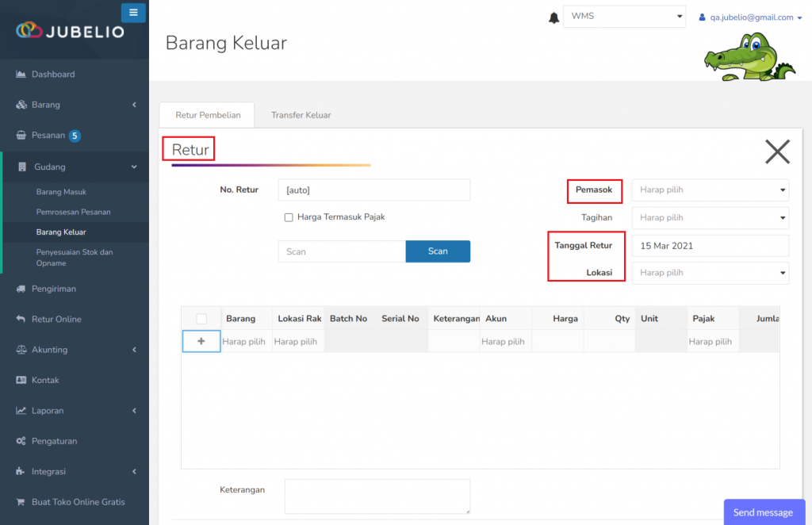Click the Pesanan basket icon

pos(21,135)
